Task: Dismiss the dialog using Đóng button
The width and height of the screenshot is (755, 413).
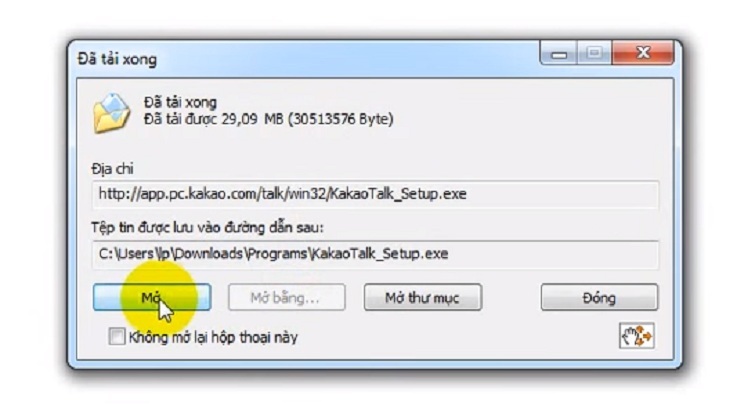Action: coord(599,297)
